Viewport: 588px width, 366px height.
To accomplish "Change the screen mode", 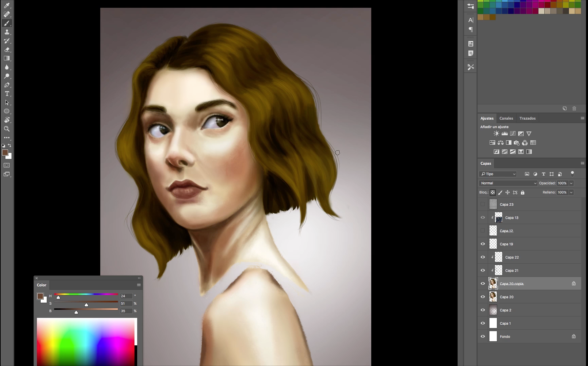I will point(7,174).
